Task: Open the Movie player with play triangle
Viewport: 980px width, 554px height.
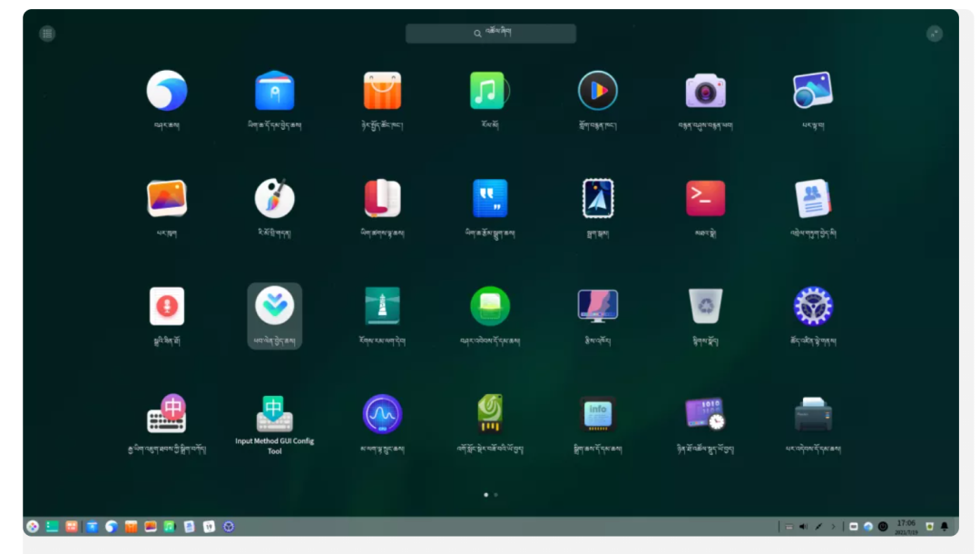Action: point(597,91)
